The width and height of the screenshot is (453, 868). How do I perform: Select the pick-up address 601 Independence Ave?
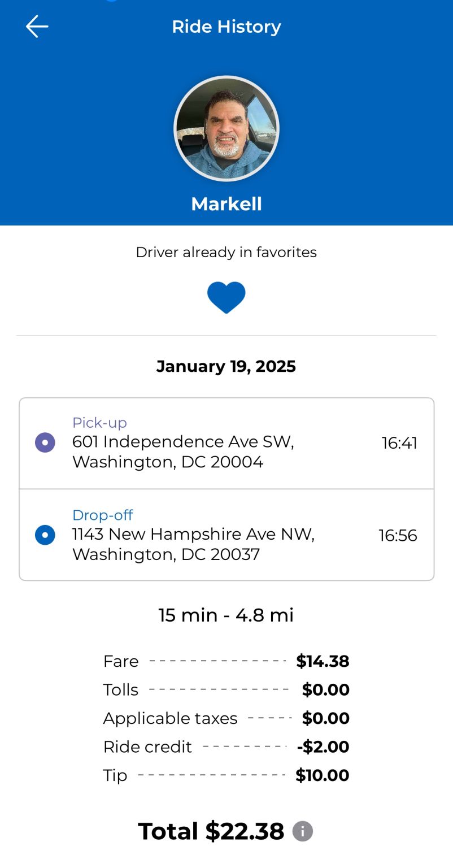(183, 452)
